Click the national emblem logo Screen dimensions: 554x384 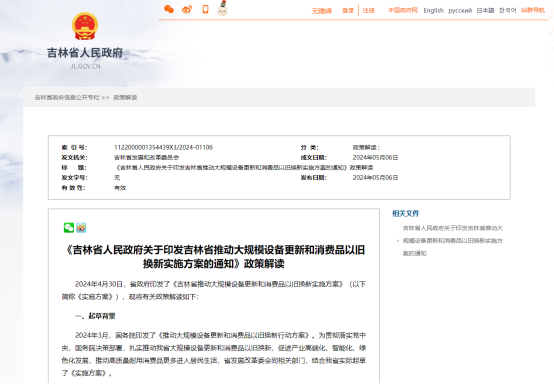(85, 26)
